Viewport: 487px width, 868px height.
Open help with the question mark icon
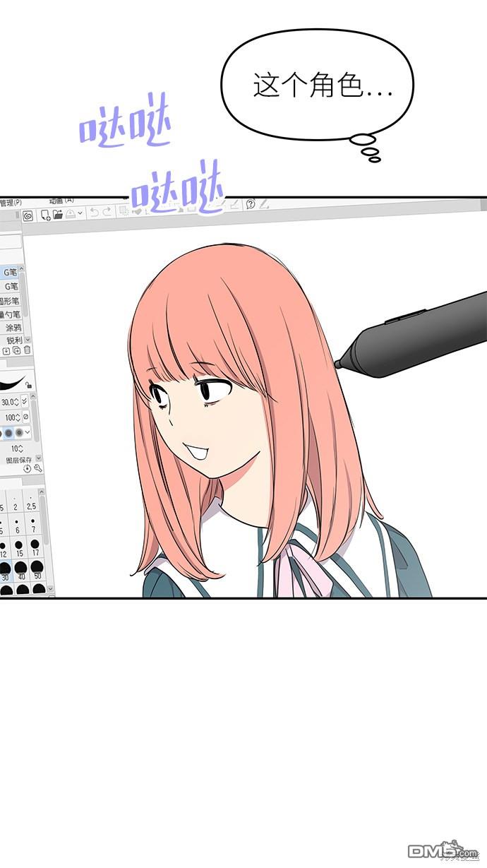[250, 204]
